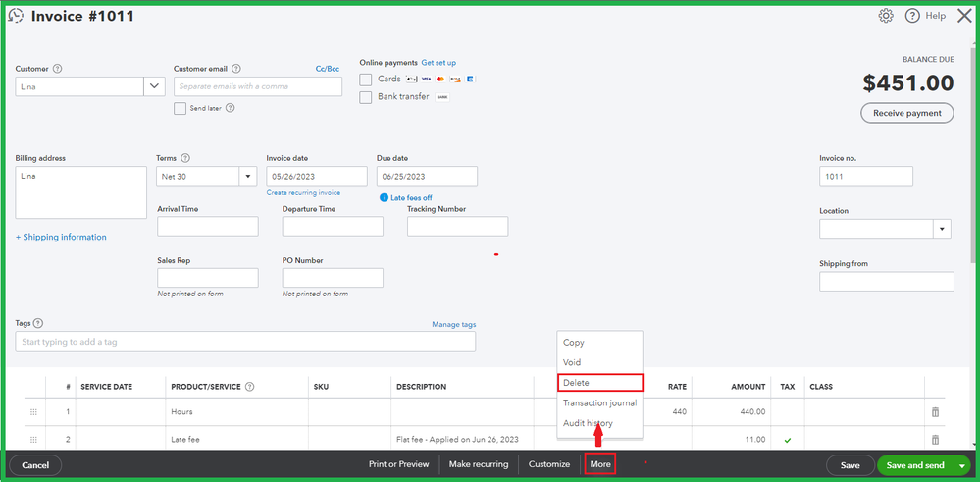Open the gear settings icon

(886, 16)
